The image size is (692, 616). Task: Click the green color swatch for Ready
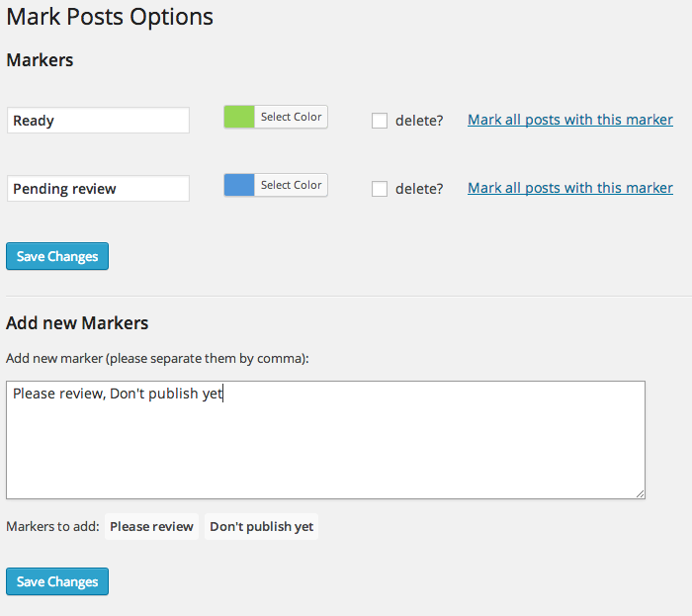tap(239, 117)
